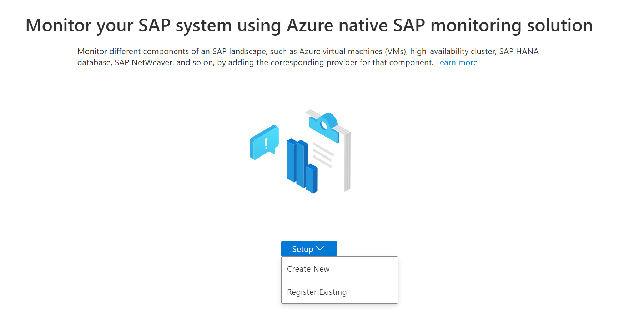Click the exclamation mark in the bubble
This screenshot has width=644, height=313.
266,143
